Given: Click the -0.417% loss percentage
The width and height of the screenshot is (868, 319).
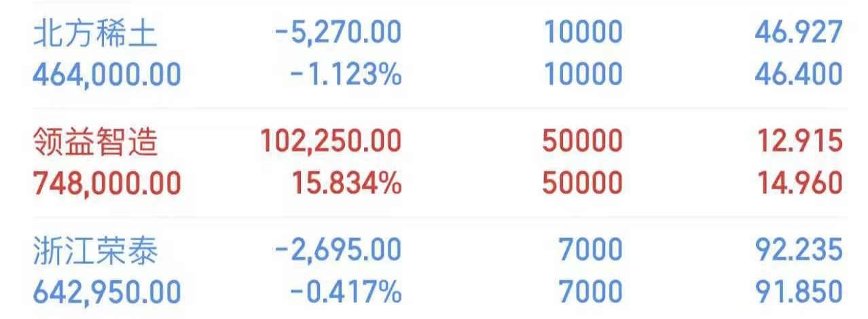Looking at the screenshot, I should click(x=346, y=292).
